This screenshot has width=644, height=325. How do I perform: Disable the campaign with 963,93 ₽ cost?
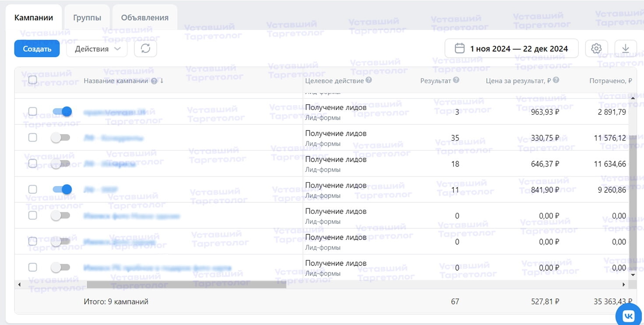coord(62,112)
